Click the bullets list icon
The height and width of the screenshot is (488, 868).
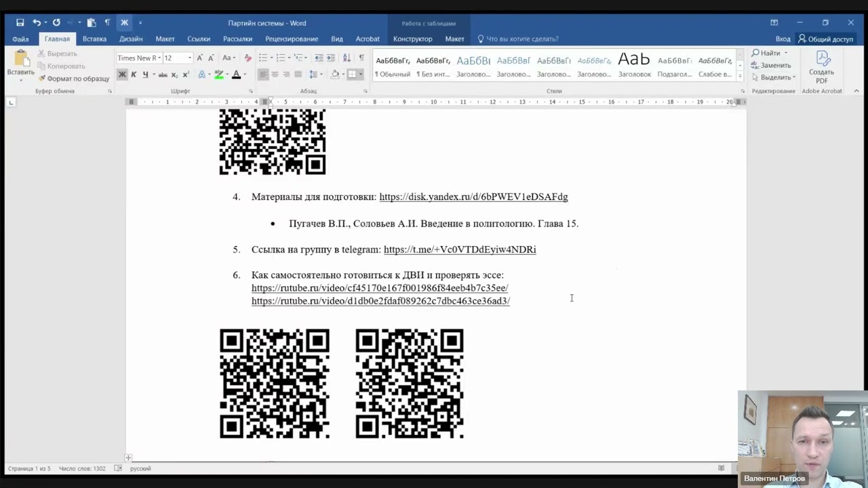click(x=264, y=58)
